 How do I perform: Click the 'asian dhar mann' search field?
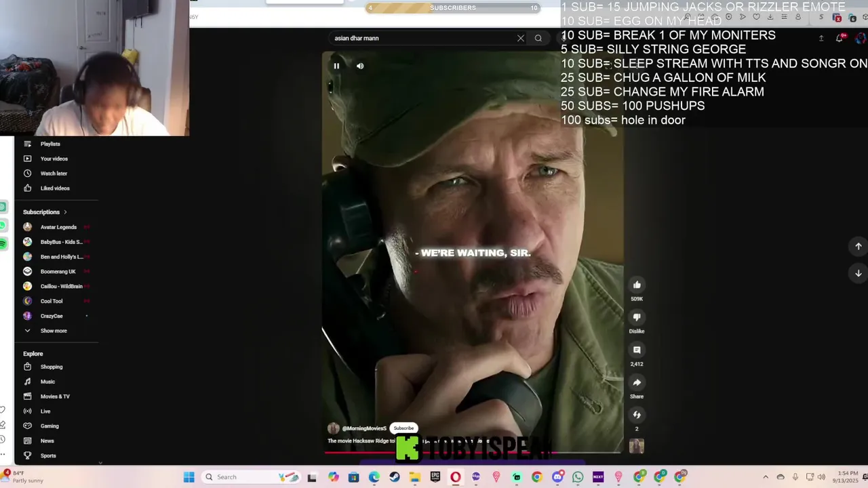click(424, 38)
